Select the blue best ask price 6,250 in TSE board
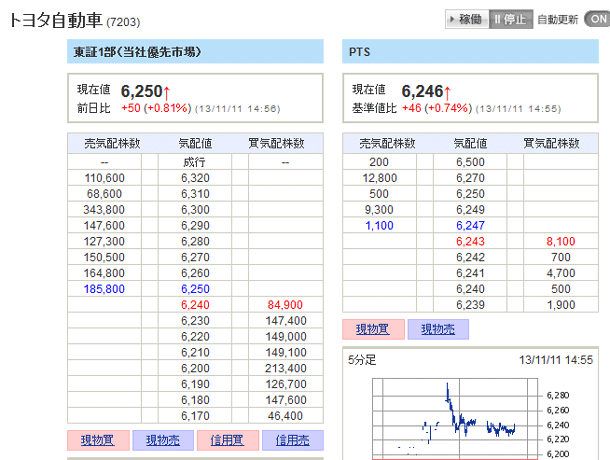This screenshot has height=460, width=610. click(195, 289)
